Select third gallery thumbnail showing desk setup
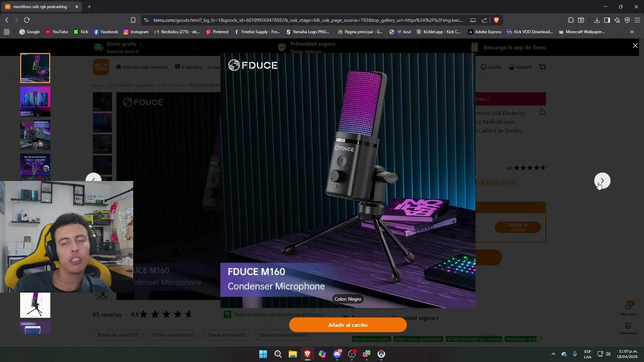This screenshot has width=644, height=362. [x=35, y=135]
